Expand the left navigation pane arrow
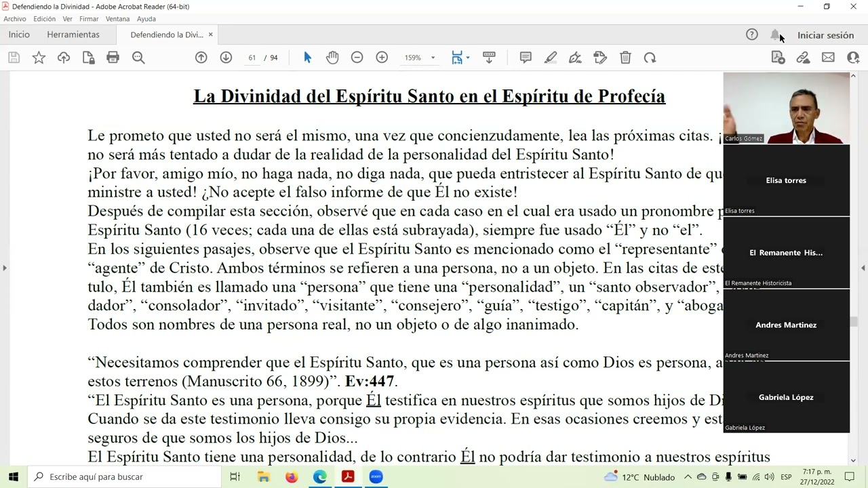Image resolution: width=868 pixels, height=488 pixels. [x=4, y=268]
